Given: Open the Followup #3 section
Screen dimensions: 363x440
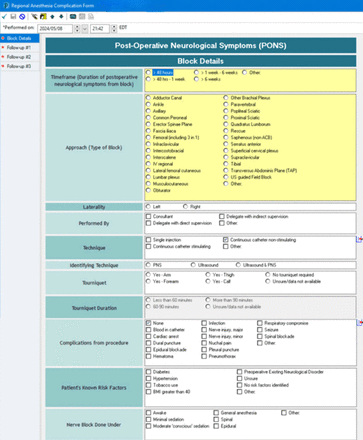Looking at the screenshot, I should click(19, 66).
